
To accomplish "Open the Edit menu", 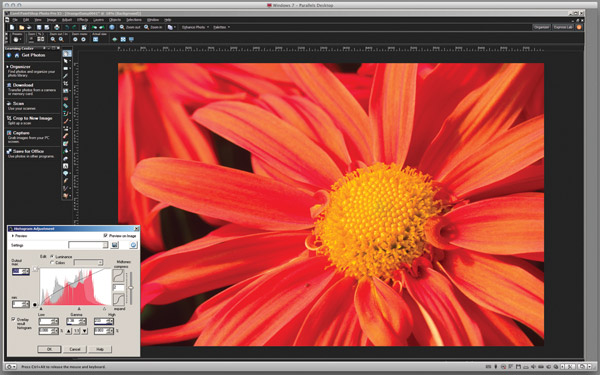I will coord(26,20).
